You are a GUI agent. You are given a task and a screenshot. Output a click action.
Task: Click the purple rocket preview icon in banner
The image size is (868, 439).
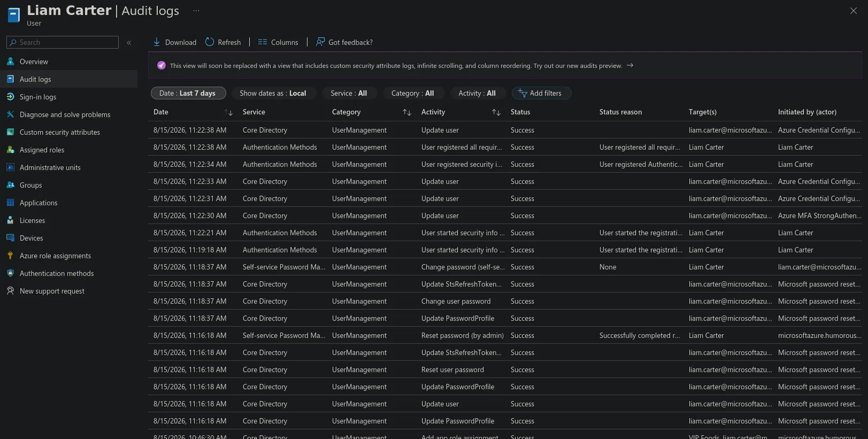[161, 65]
